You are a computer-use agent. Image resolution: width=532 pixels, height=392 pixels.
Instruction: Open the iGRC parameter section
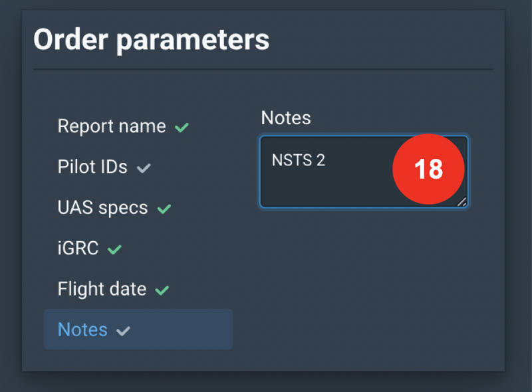coord(78,248)
